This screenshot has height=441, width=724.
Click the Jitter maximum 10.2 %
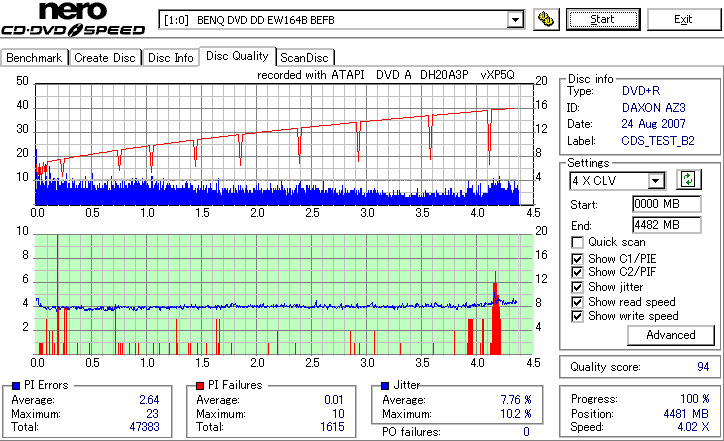(516, 414)
